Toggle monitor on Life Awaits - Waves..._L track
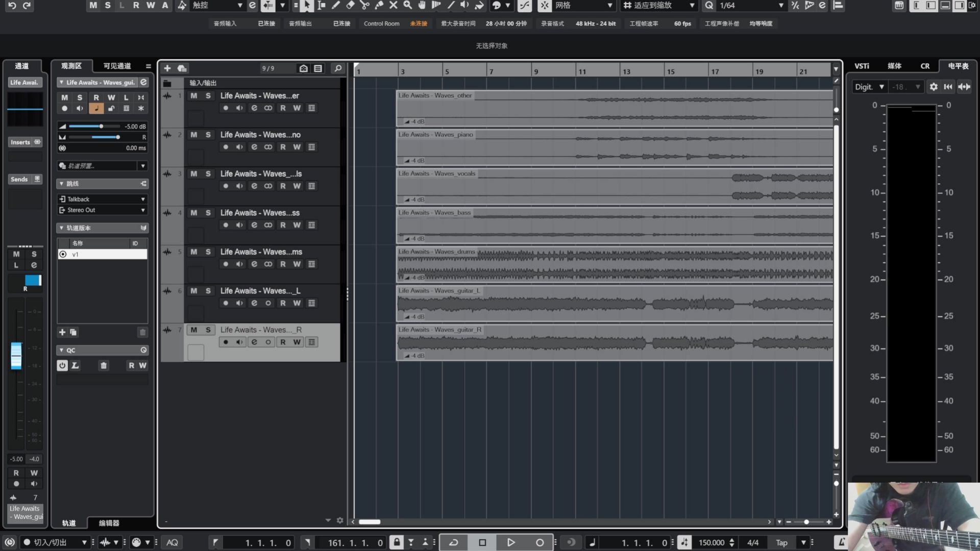 click(x=239, y=303)
